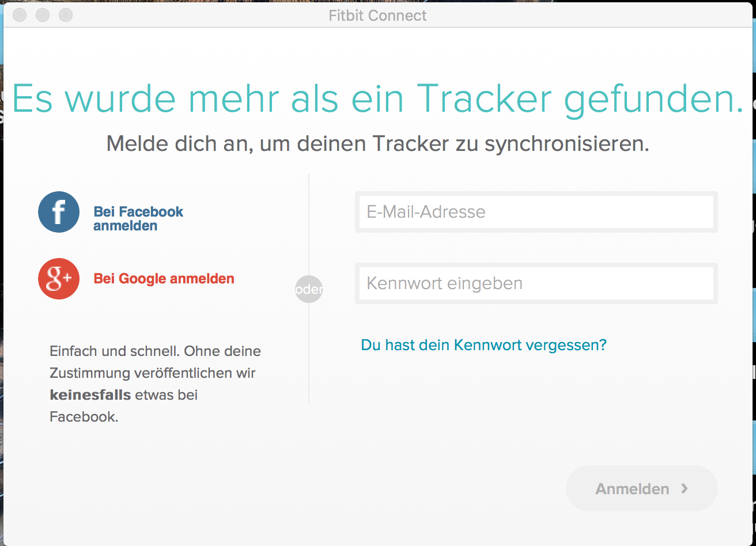Click the Anmelden button
The image size is (756, 546).
(641, 488)
